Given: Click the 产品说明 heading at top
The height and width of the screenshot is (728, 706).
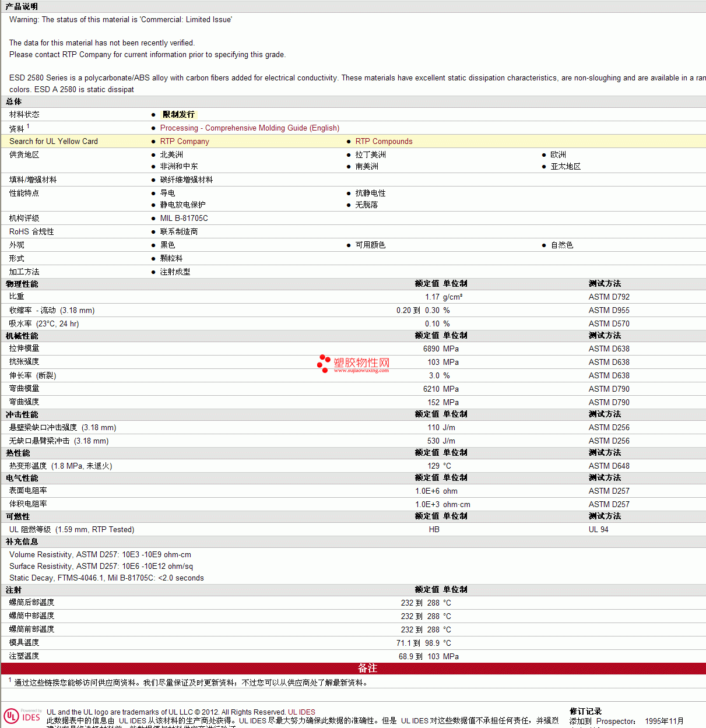Looking at the screenshot, I should [x=22, y=6].
